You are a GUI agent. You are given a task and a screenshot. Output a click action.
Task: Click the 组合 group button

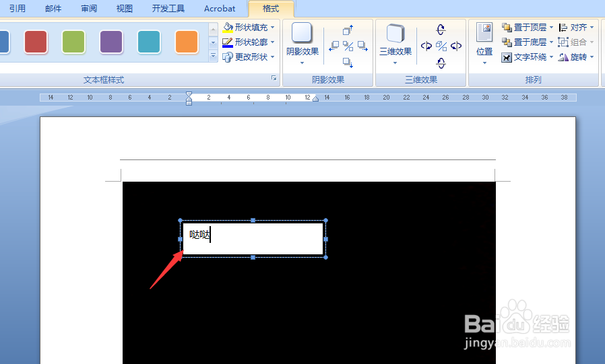point(576,42)
